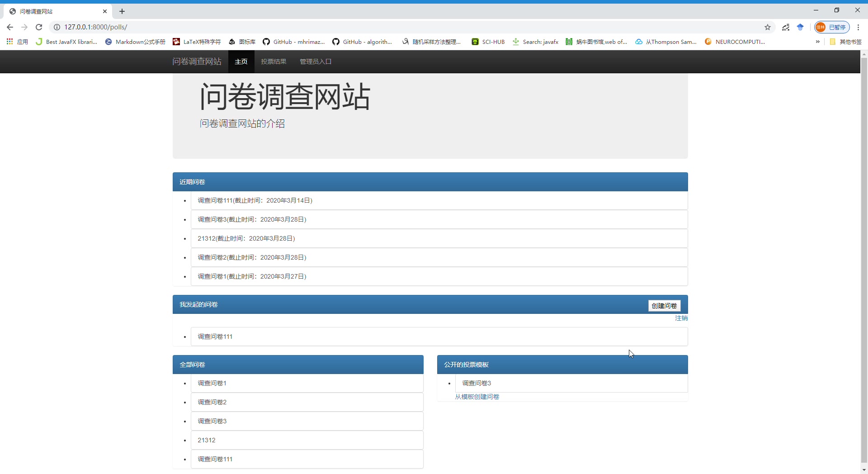
Task: Click the browser forward arrow
Action: [24, 27]
